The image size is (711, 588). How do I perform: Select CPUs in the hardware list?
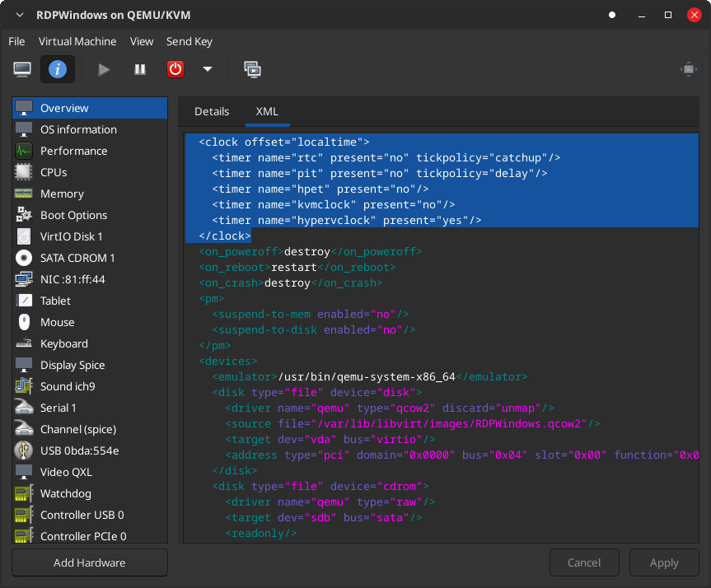(x=54, y=172)
